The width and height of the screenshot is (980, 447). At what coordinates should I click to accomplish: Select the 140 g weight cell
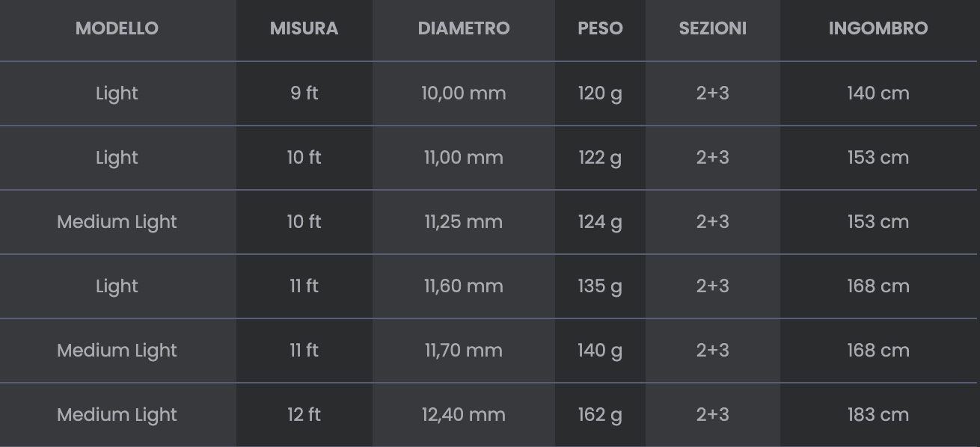click(x=600, y=351)
